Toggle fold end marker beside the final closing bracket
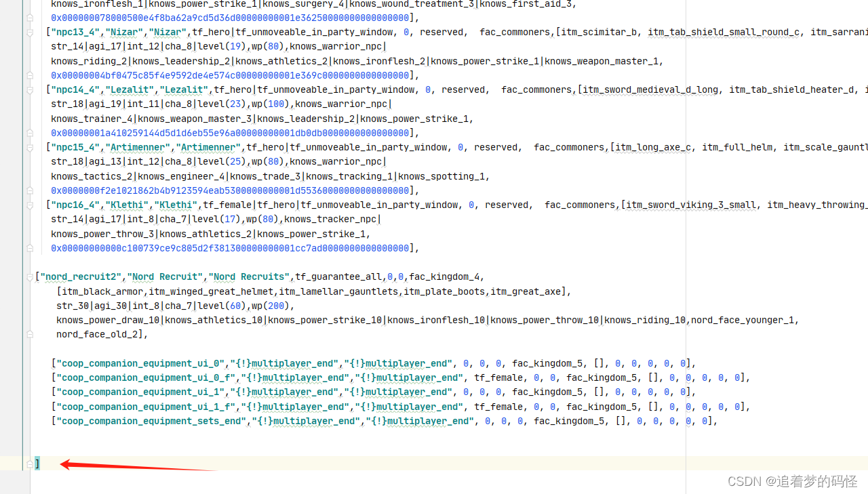 [x=30, y=464]
